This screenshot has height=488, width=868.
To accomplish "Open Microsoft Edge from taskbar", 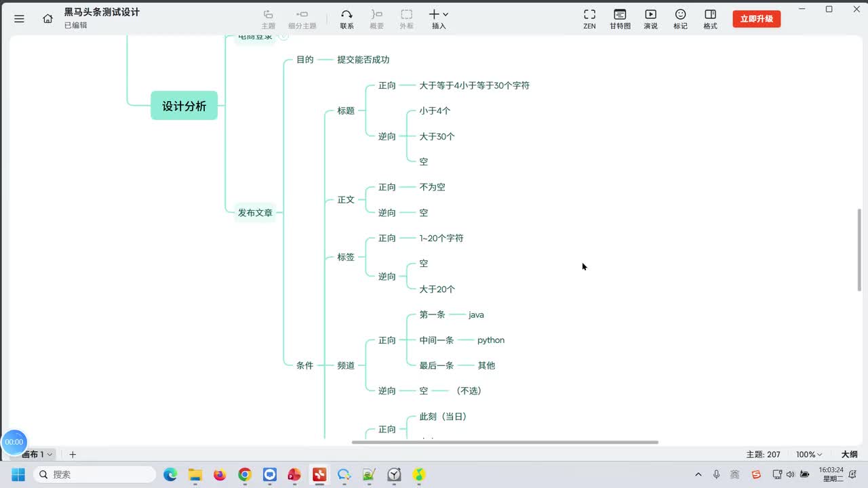I will coord(170,474).
